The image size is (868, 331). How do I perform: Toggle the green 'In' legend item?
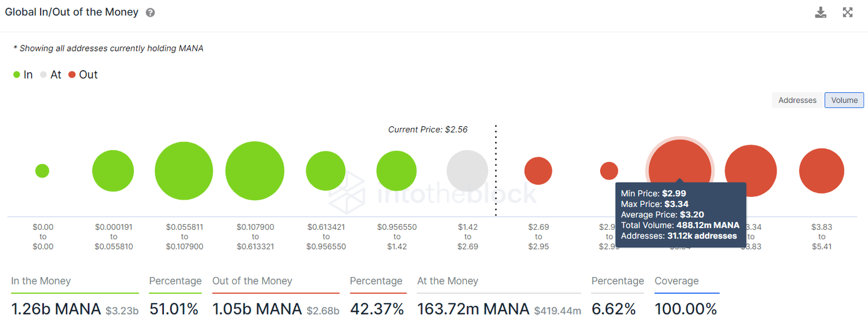[x=23, y=75]
